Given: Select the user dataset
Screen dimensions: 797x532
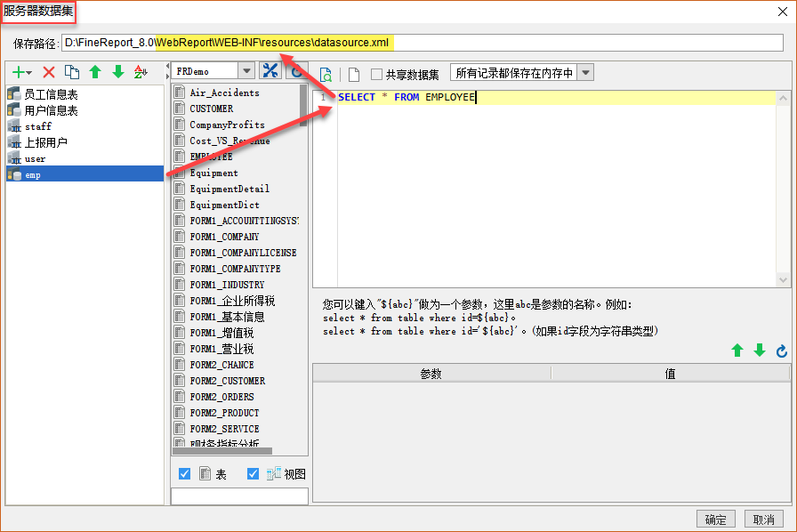Looking at the screenshot, I should [85, 158].
